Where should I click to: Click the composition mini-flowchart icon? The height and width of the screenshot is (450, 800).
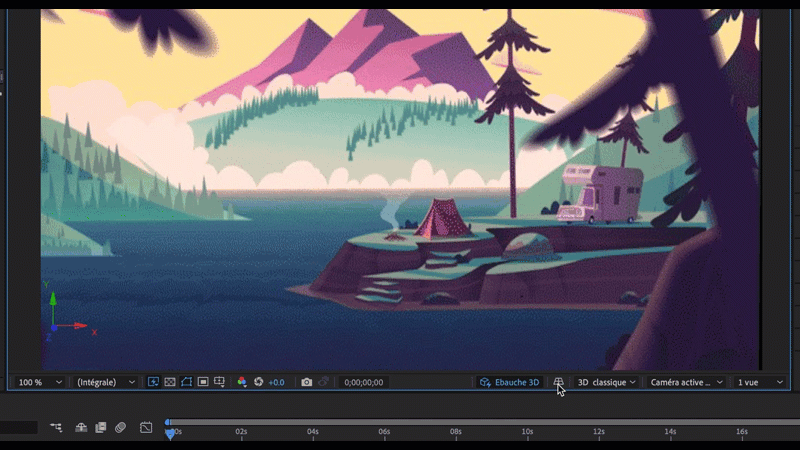pos(56,427)
